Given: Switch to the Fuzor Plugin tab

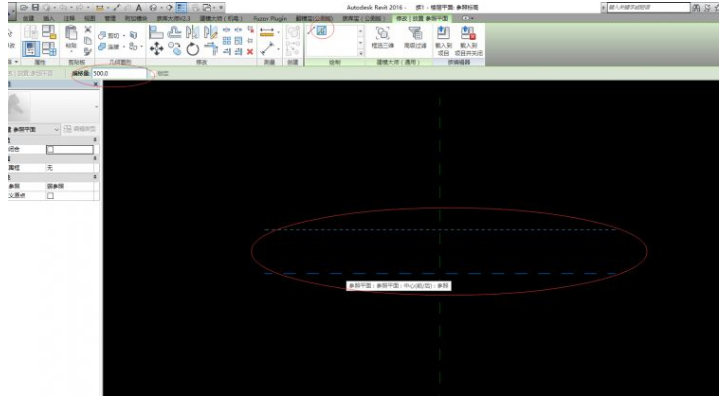Looking at the screenshot, I should (x=269, y=18).
